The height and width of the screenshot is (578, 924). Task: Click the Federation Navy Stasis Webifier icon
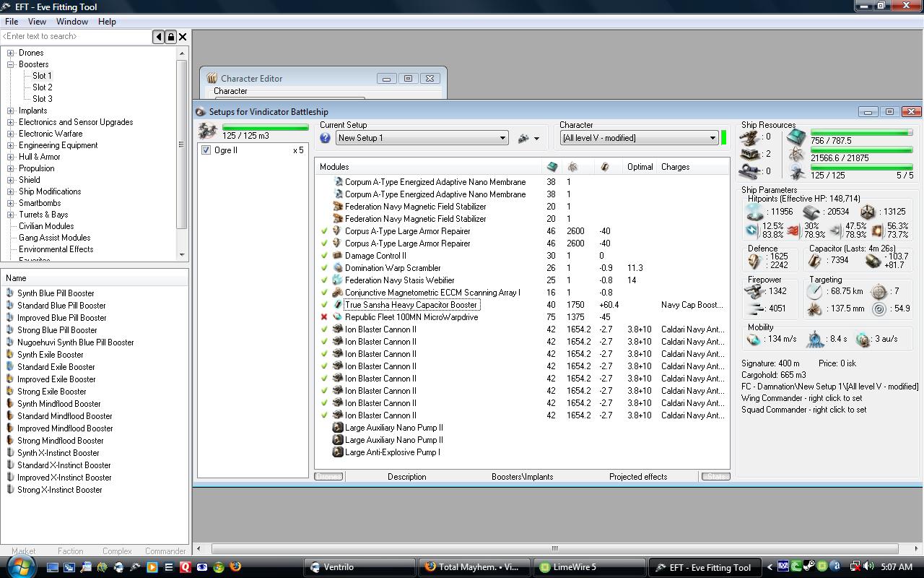pos(337,280)
